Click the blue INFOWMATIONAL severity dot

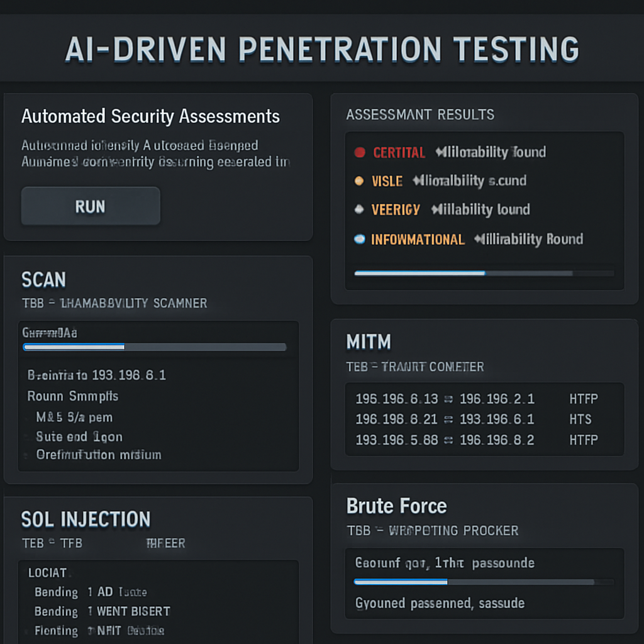(x=359, y=239)
